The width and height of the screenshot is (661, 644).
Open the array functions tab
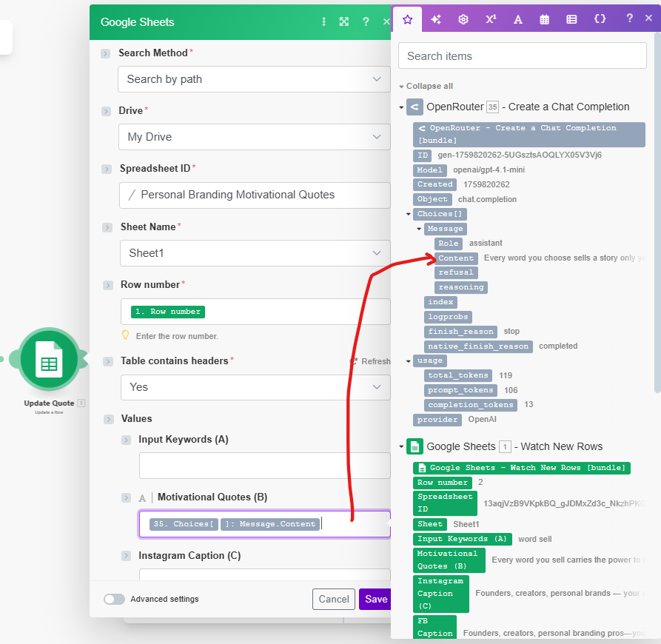tap(571, 19)
